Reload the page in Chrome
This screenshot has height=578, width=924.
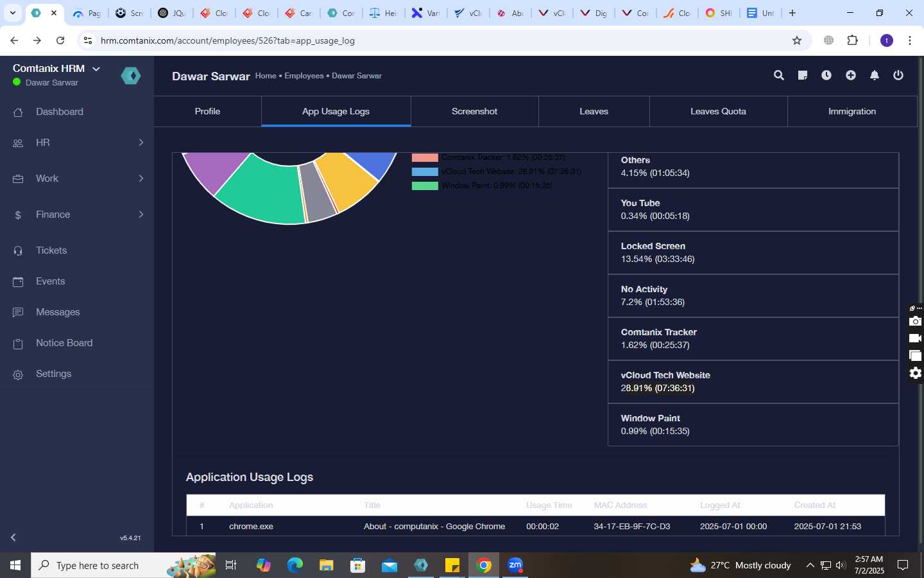pyautogui.click(x=60, y=40)
